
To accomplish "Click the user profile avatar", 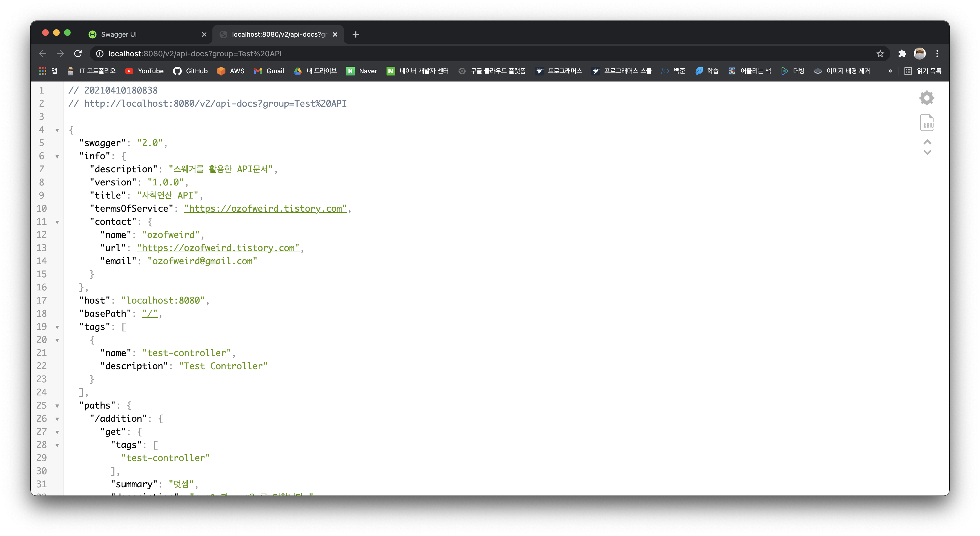I will tap(919, 54).
